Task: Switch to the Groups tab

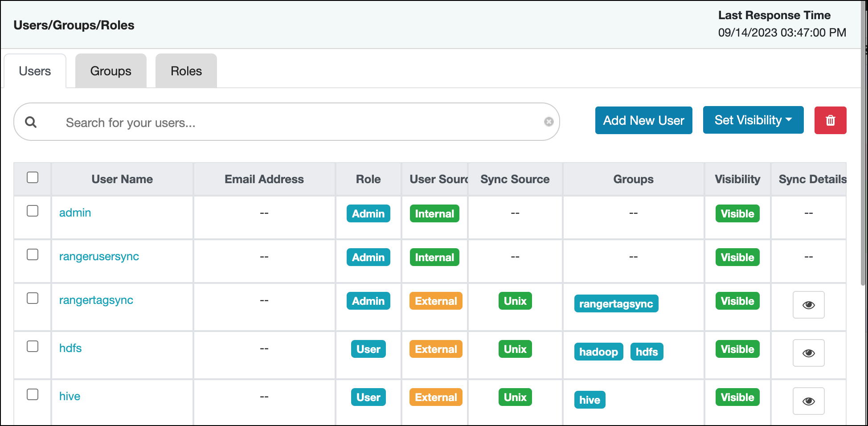Action: pos(111,70)
